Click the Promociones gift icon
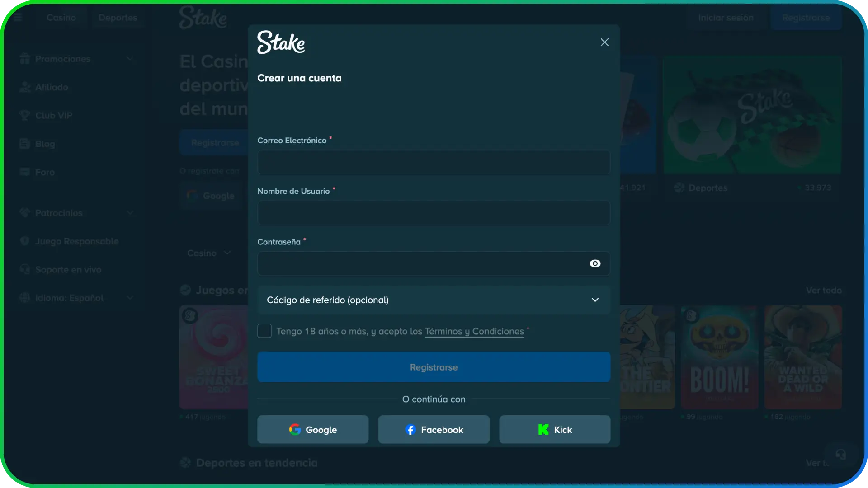Viewport: 868px width, 488px height. [x=25, y=59]
